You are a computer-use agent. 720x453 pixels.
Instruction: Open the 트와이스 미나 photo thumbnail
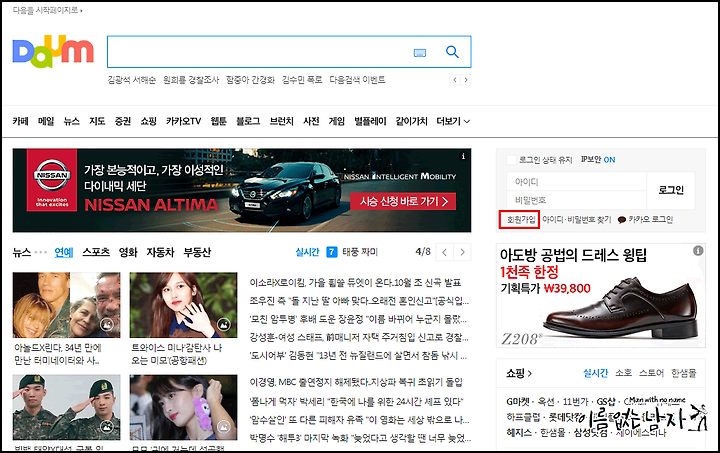coord(184,305)
